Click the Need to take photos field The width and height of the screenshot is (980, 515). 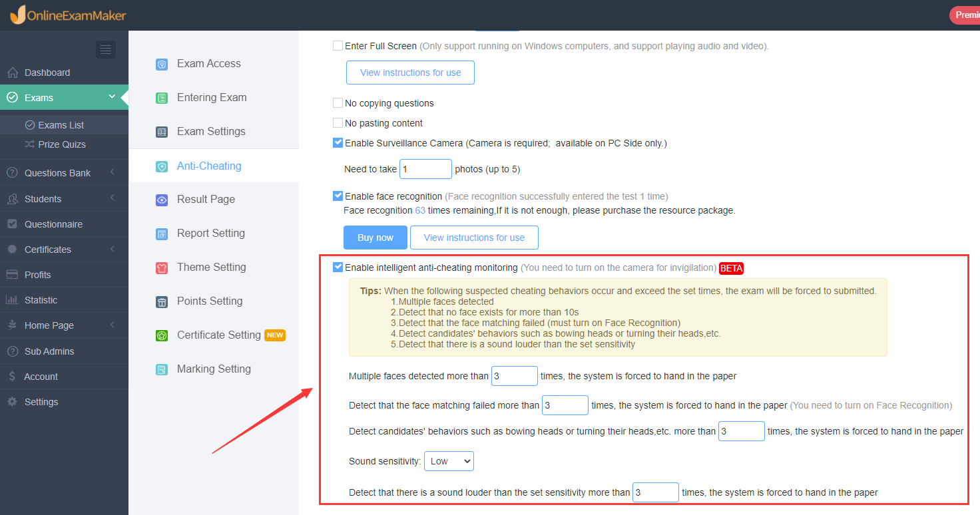click(425, 169)
